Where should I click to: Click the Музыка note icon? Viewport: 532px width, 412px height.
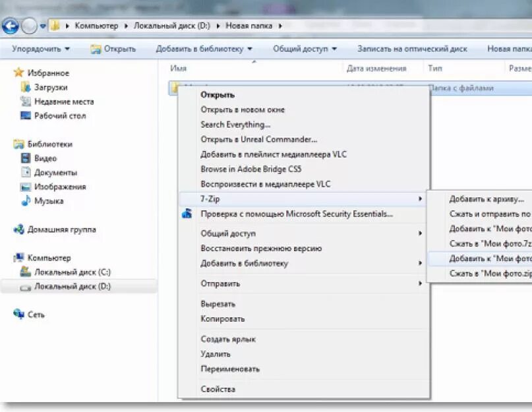coord(26,200)
